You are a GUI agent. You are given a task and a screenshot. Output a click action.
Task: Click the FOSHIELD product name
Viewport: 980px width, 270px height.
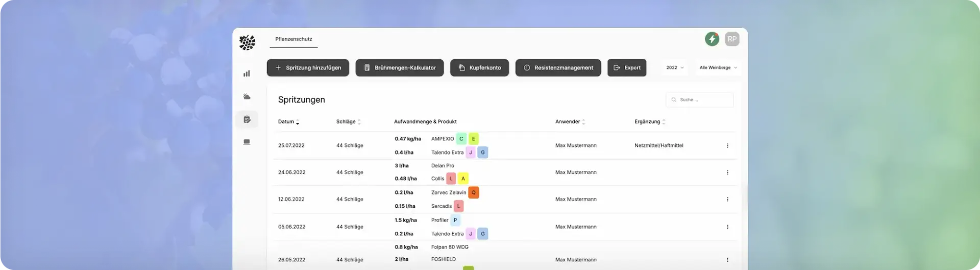[x=444, y=259]
